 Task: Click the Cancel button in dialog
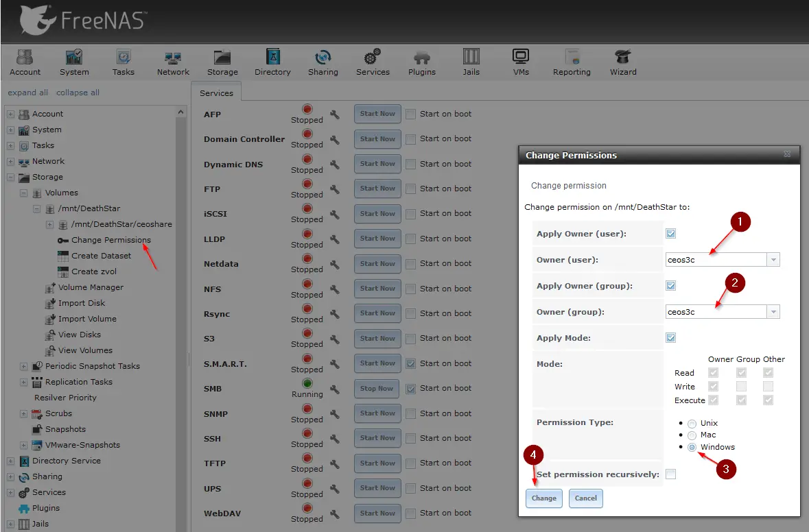(585, 498)
